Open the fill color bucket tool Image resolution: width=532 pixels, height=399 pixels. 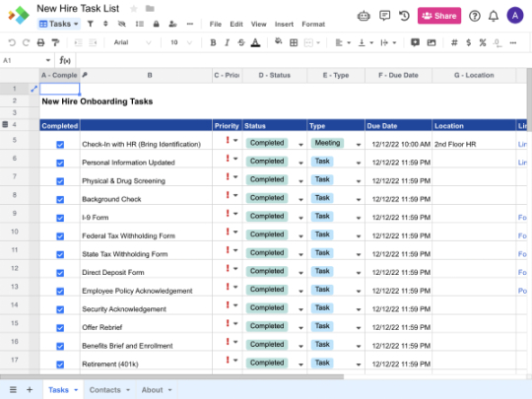point(278,41)
